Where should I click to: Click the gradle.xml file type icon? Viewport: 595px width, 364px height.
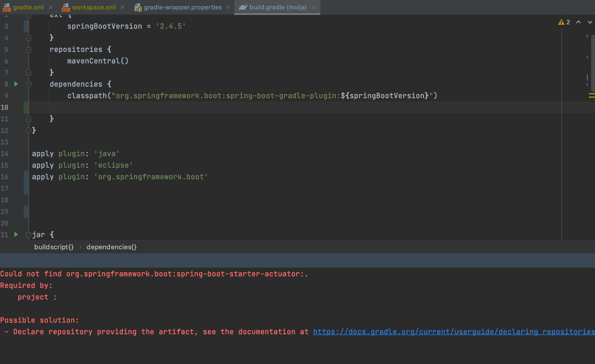[x=7, y=7]
